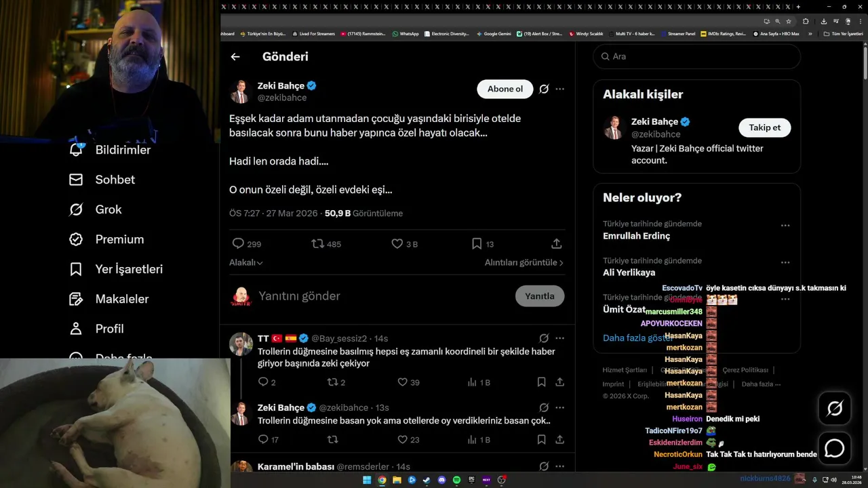
Task: Bookmark the main post showing 13
Action: [477, 243]
